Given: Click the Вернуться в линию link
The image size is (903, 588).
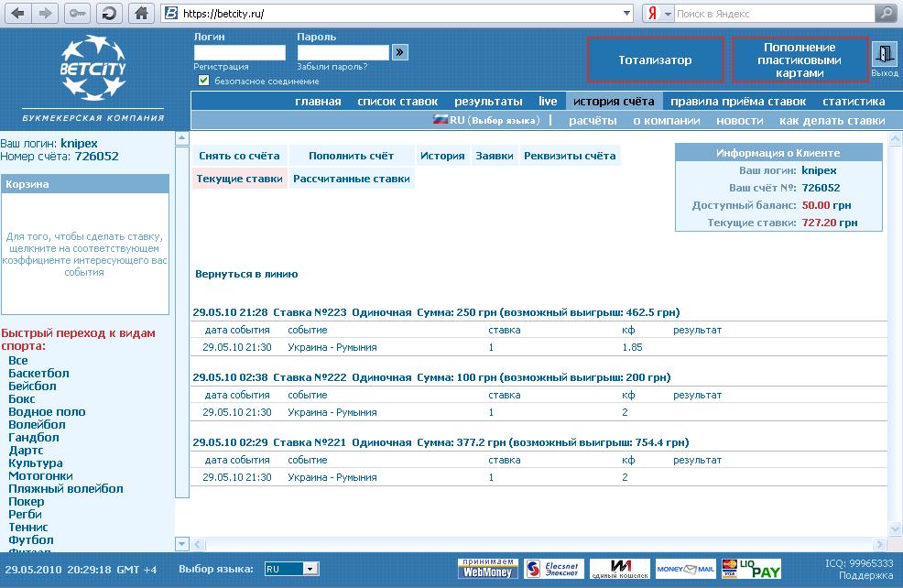Looking at the screenshot, I should point(246,274).
